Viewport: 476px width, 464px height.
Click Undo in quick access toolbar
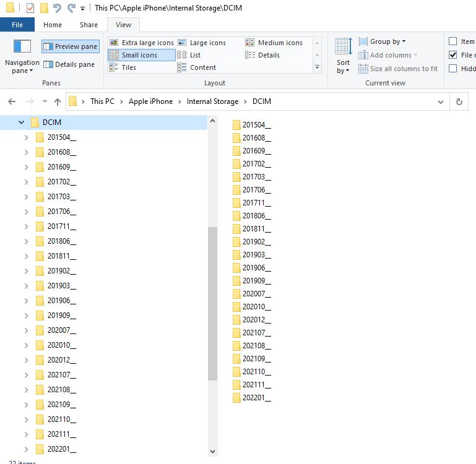point(57,8)
